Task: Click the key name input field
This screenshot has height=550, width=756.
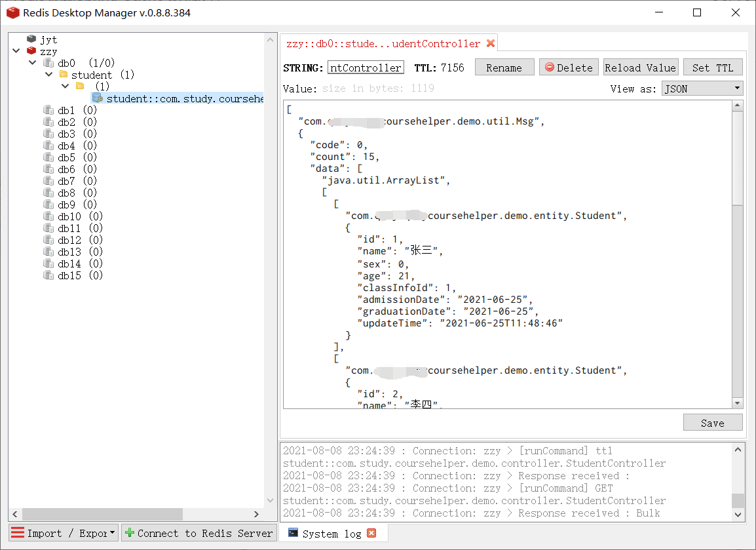Action: click(366, 68)
